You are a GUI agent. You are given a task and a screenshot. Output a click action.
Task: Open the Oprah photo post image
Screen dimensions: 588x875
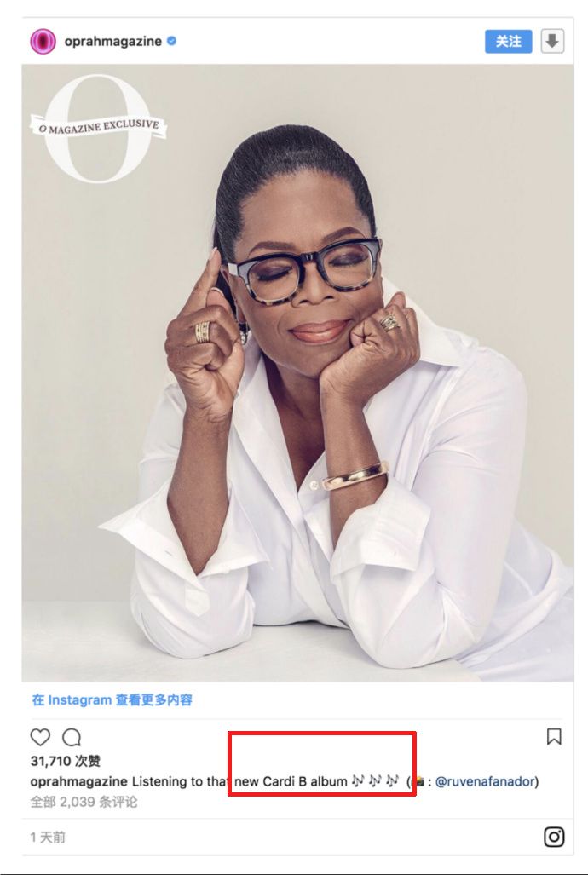pyautogui.click(x=297, y=372)
